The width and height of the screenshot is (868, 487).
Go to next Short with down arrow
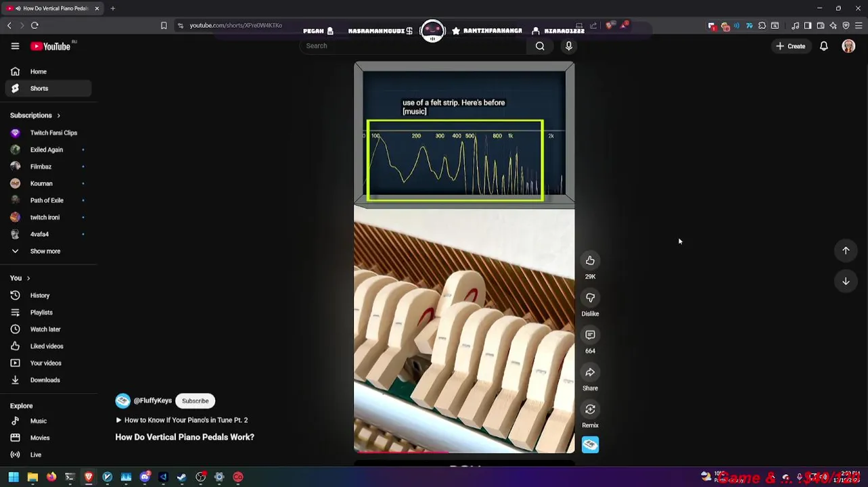coord(846,281)
